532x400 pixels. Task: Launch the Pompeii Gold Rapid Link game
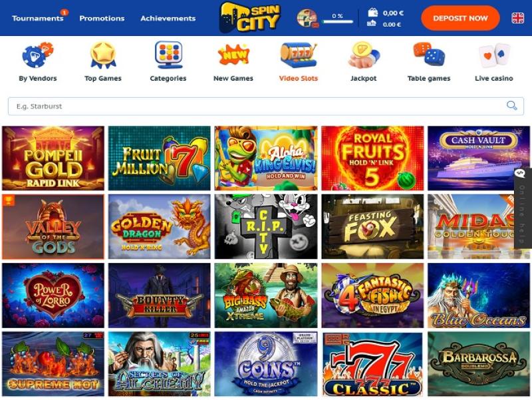[x=53, y=158]
